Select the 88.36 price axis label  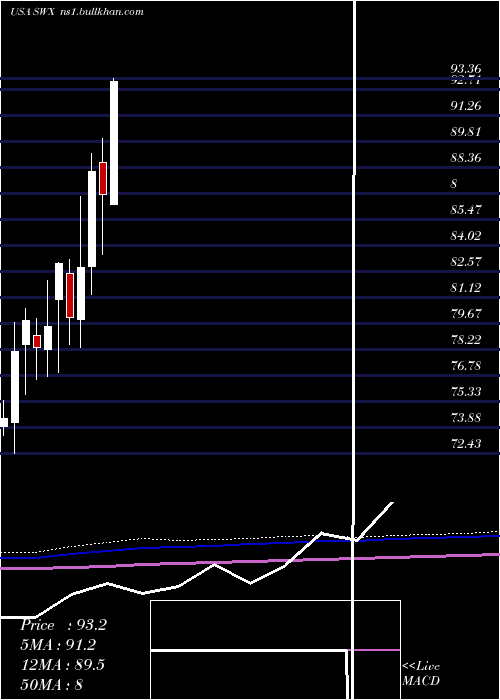point(466,158)
